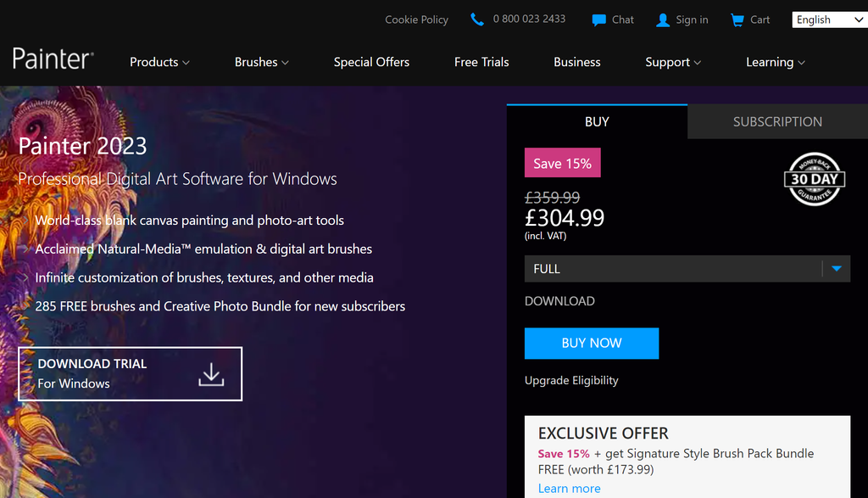Open the Learn more link in Exclusive Offer
Viewport: 868px width, 498px height.
pyautogui.click(x=569, y=488)
